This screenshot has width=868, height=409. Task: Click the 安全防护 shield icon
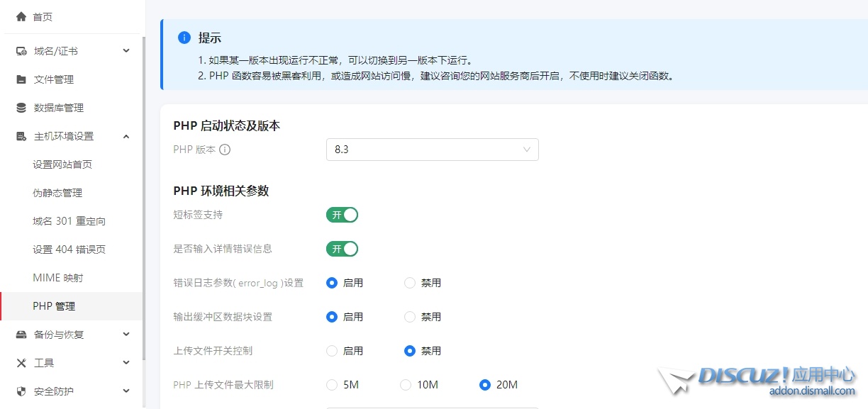(21, 391)
